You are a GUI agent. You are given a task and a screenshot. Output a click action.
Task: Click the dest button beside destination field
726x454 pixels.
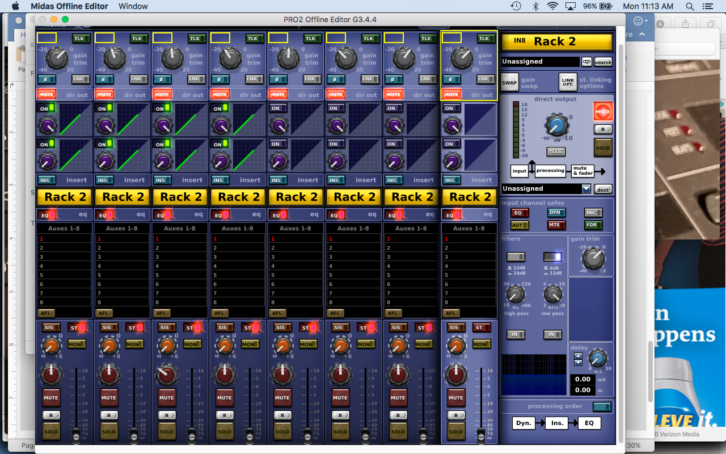603,189
